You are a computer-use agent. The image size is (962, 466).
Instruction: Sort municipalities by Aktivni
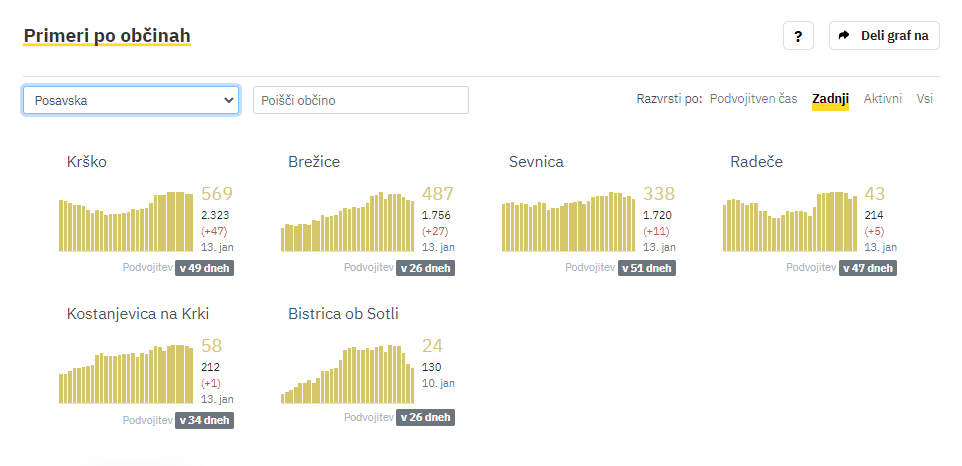[x=882, y=99]
